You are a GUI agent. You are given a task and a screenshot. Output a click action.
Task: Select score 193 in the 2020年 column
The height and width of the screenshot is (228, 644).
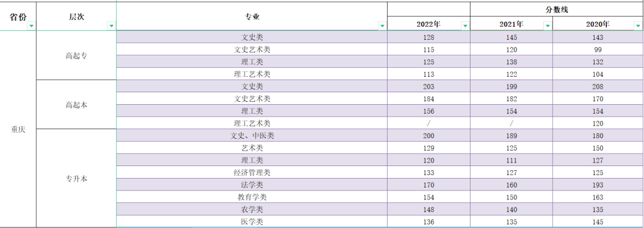point(598,185)
